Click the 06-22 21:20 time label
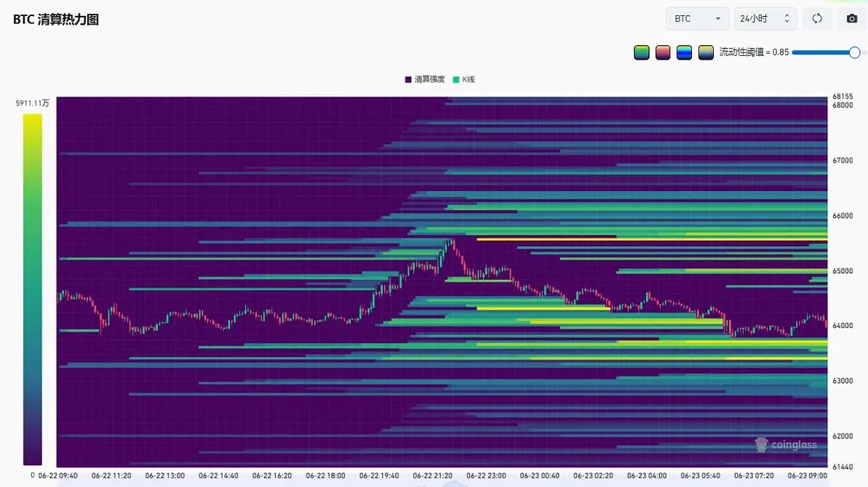The height and width of the screenshot is (487, 868). tap(432, 476)
